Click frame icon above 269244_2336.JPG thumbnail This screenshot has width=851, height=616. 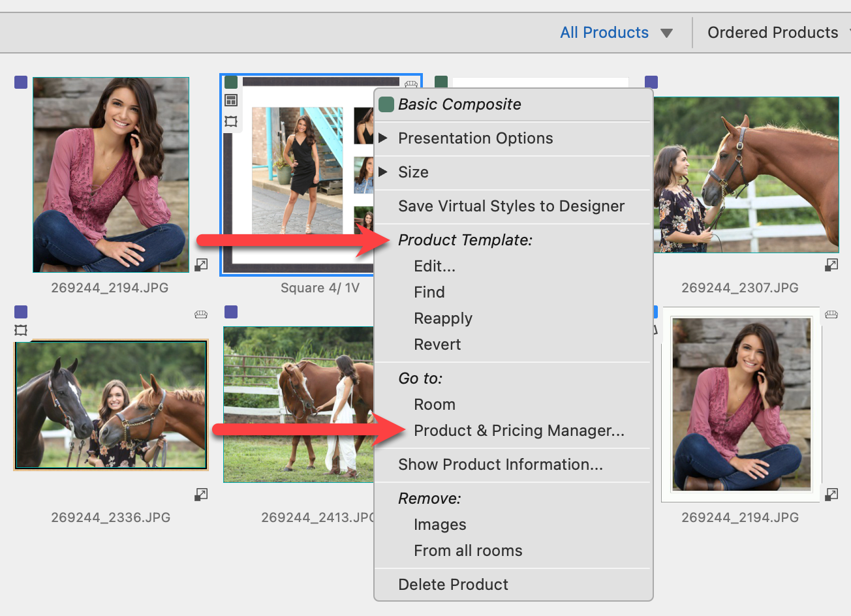click(21, 330)
